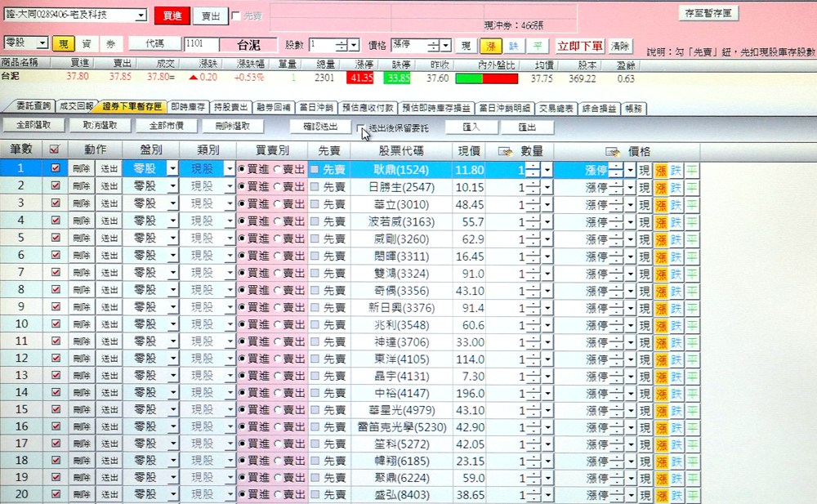This screenshot has height=504, width=817.
Task: Click the 現 icon in row 8 奇偶
Action: pos(645,291)
